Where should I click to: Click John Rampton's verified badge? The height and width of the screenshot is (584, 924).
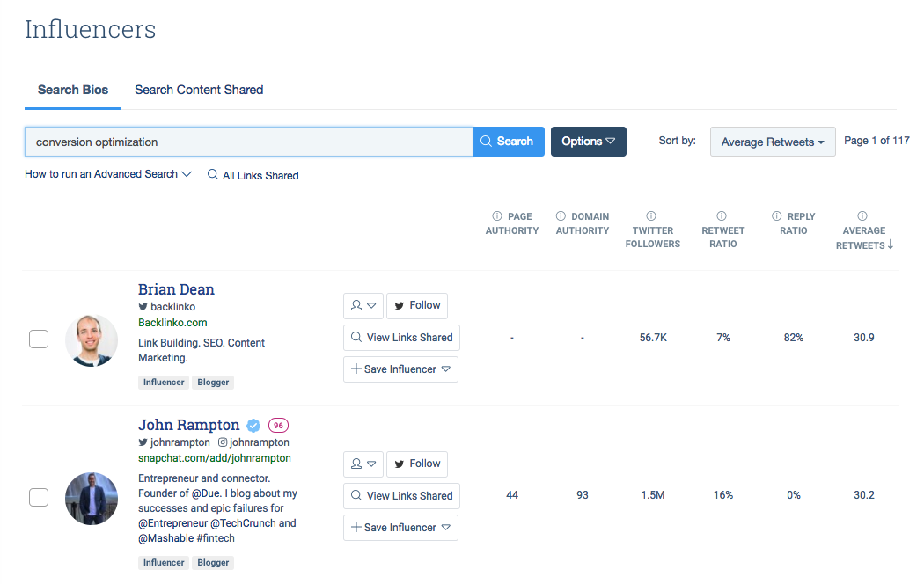tap(253, 425)
